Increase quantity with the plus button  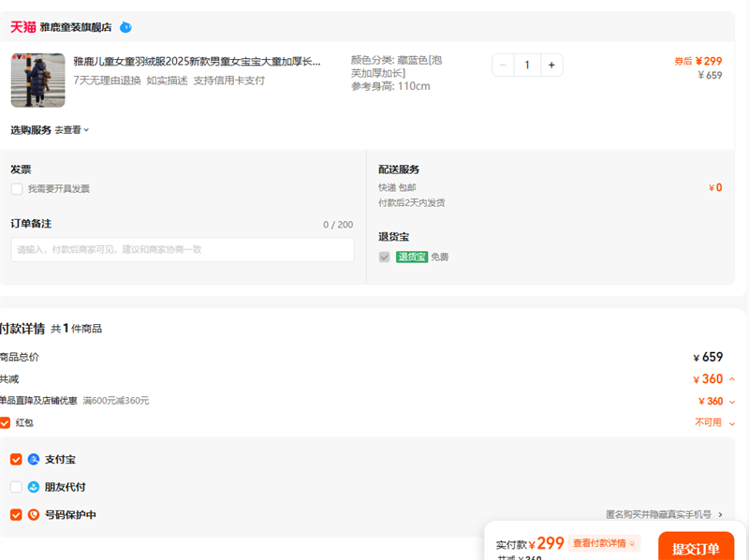coord(551,65)
